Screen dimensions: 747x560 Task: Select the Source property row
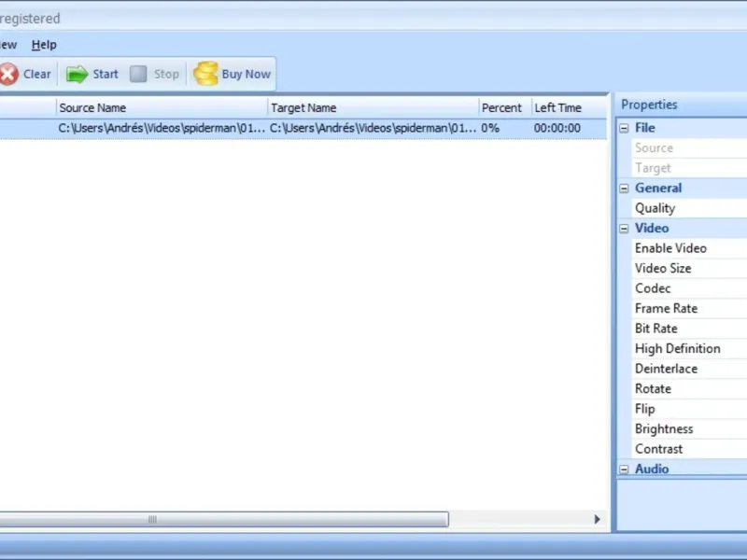[x=690, y=148]
